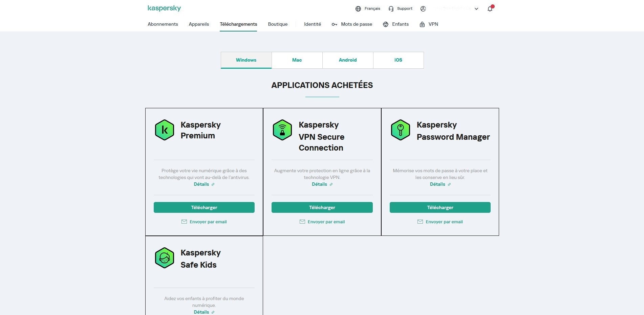Click the Password Manager hexagon key icon

pos(401,130)
